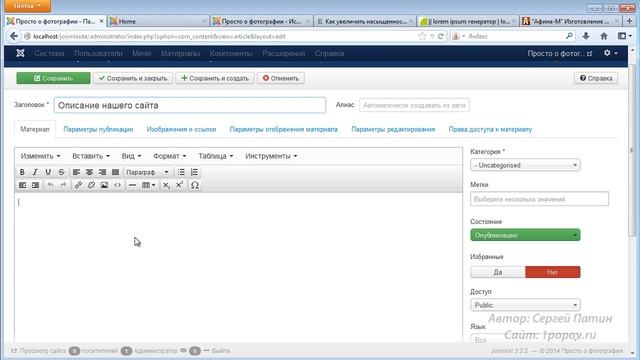Toggle bold formatting in the editor
The image size is (640, 360).
click(x=22, y=172)
